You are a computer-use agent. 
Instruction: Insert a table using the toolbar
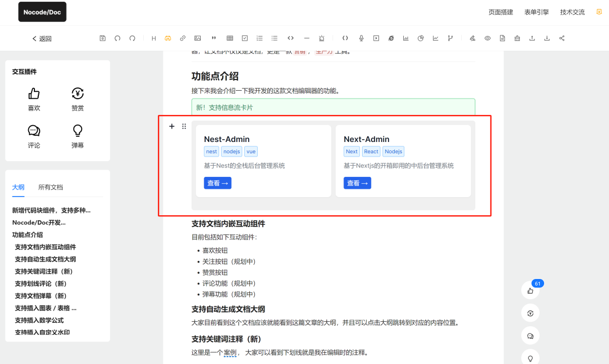coord(230,38)
